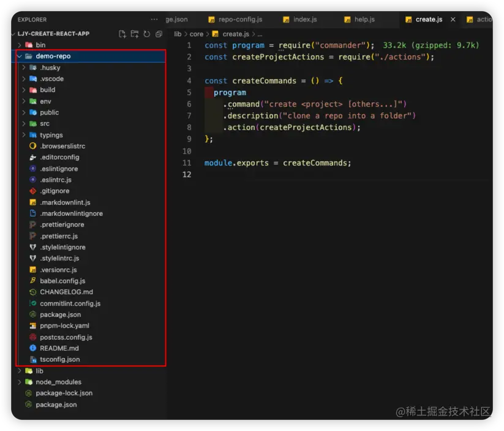Screen dimensions: 504x431
Task: Expand the .husky folder
Action: 24,67
